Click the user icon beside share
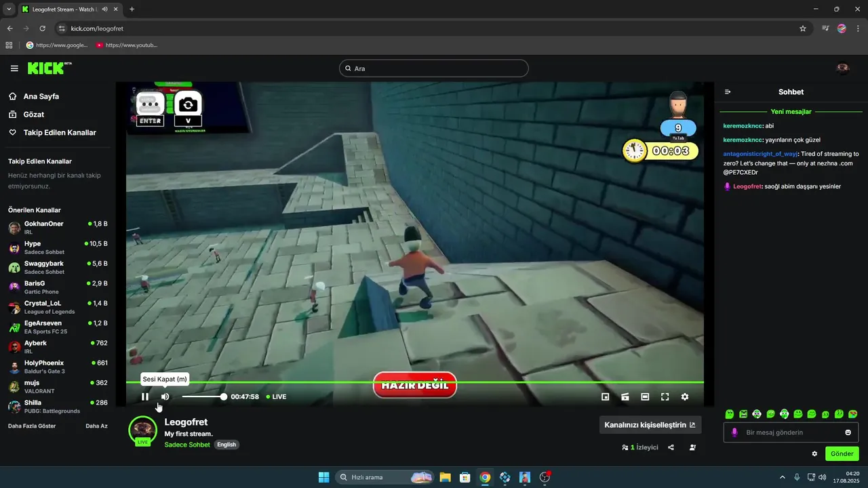This screenshot has height=488, width=868. (x=692, y=447)
